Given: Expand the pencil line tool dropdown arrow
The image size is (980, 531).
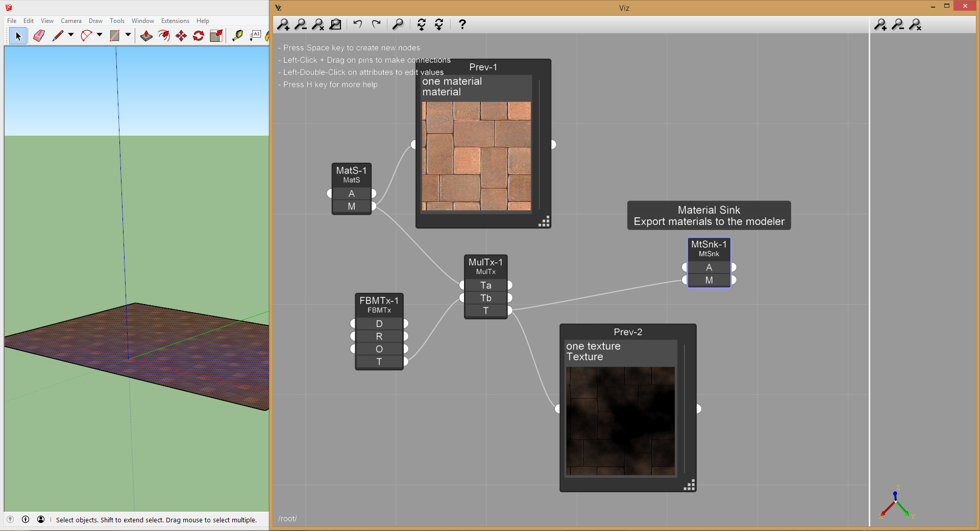Looking at the screenshot, I should 71,35.
